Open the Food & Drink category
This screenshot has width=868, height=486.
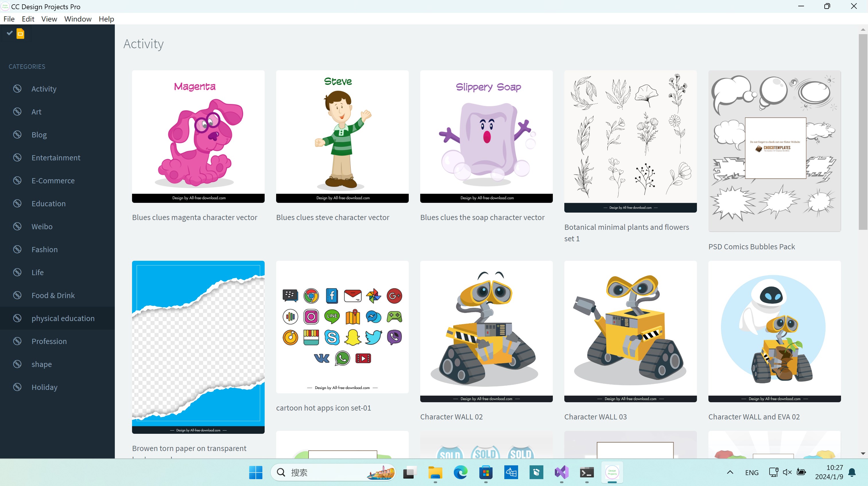coord(53,295)
